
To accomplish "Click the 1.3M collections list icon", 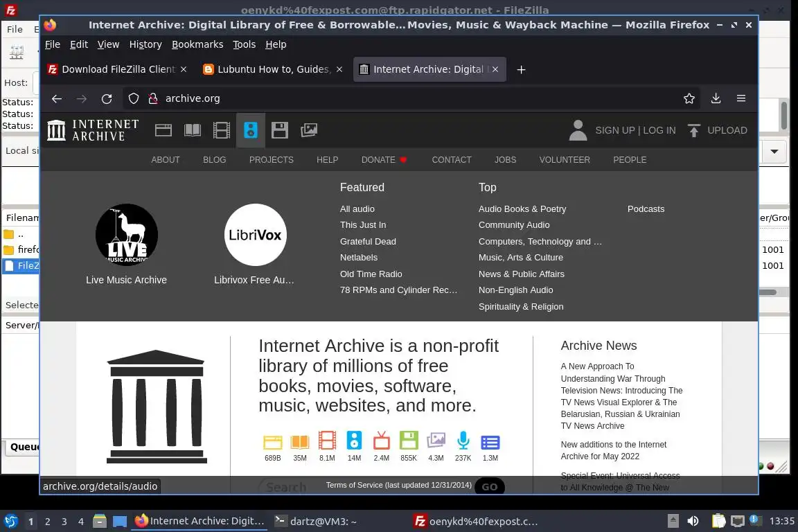I will coord(490,442).
